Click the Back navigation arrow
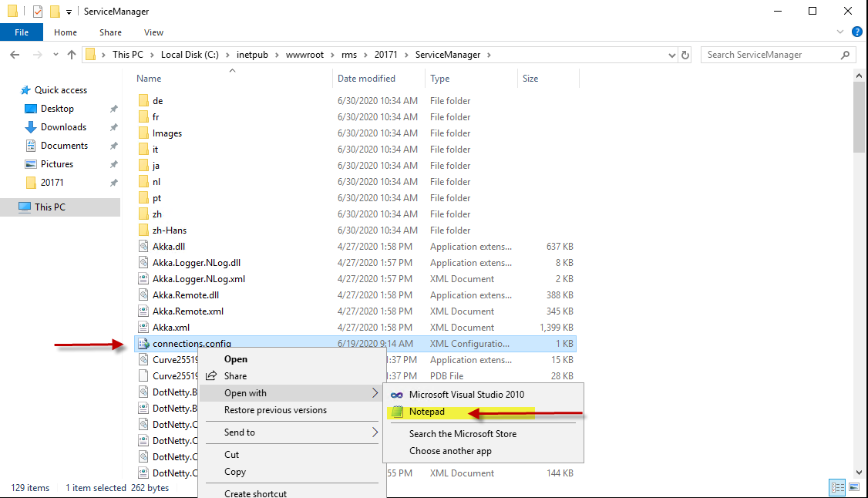 15,55
